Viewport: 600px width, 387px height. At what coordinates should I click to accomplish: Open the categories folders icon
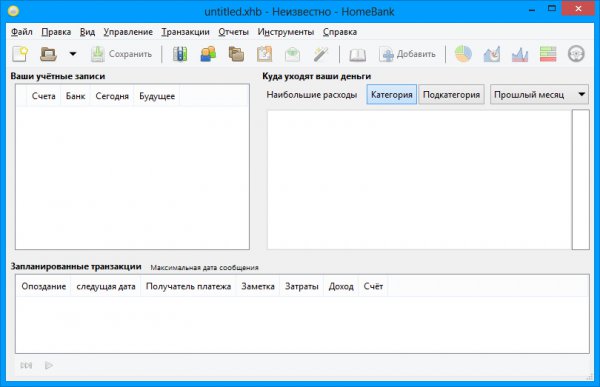[x=236, y=54]
